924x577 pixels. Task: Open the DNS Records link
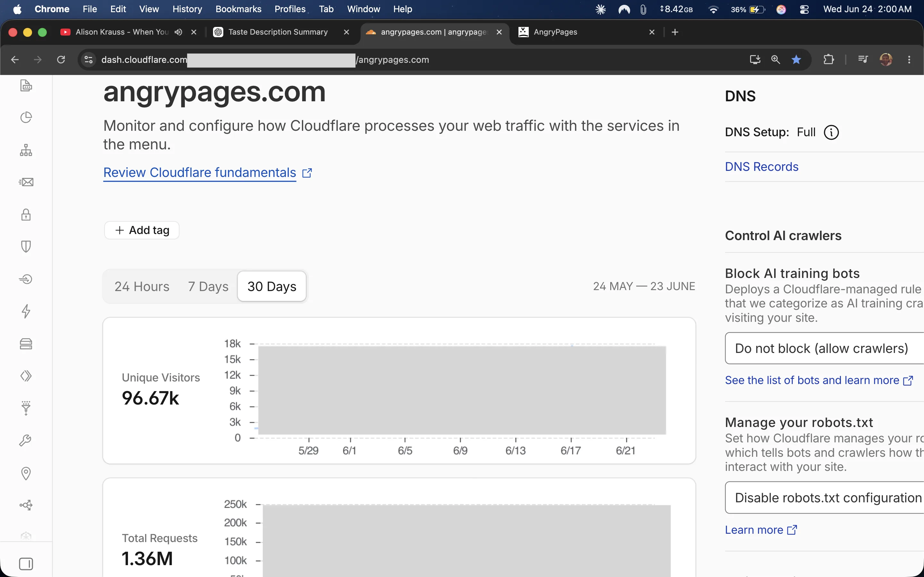tap(761, 167)
